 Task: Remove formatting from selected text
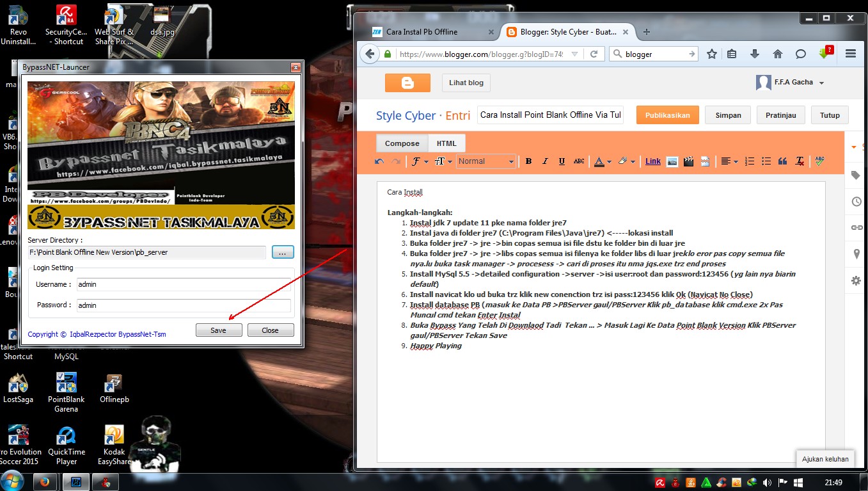coord(799,161)
